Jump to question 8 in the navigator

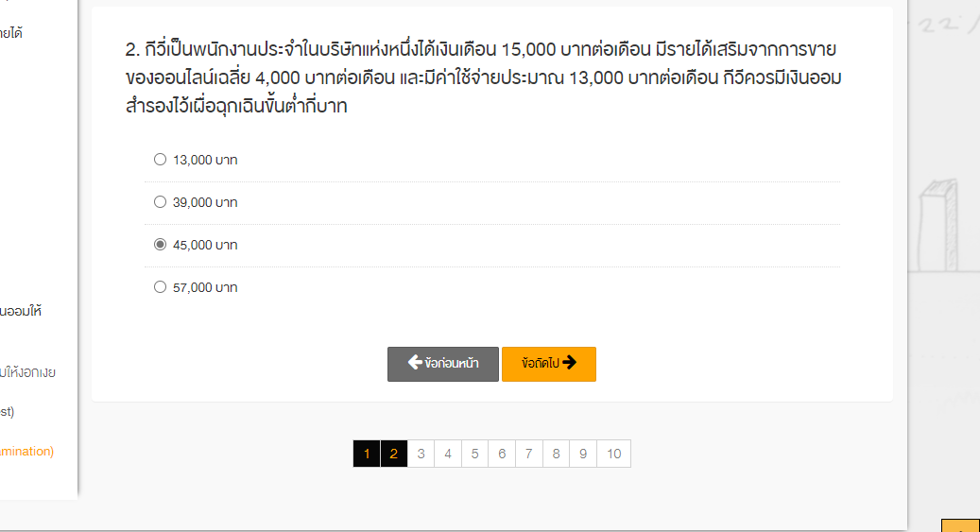click(x=556, y=454)
